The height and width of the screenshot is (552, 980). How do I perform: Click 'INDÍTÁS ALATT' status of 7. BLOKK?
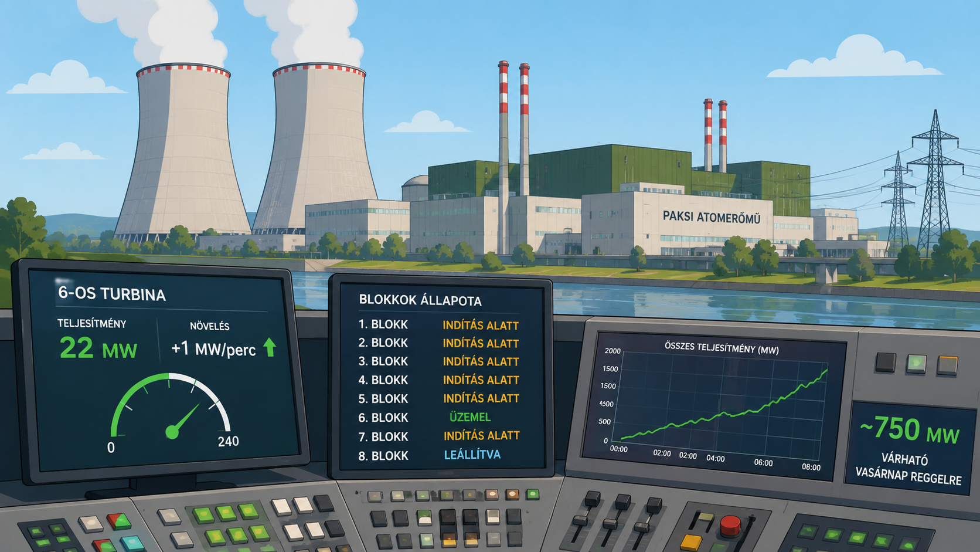pos(481,435)
